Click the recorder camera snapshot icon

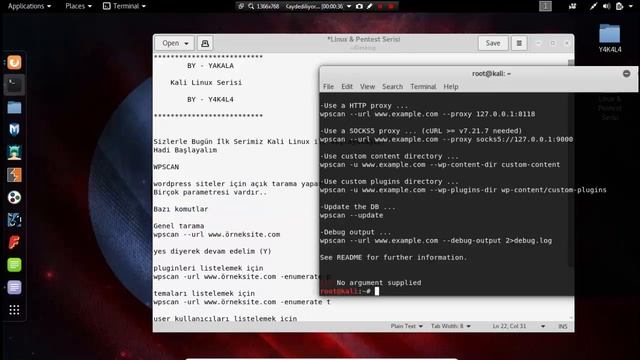pos(359,6)
